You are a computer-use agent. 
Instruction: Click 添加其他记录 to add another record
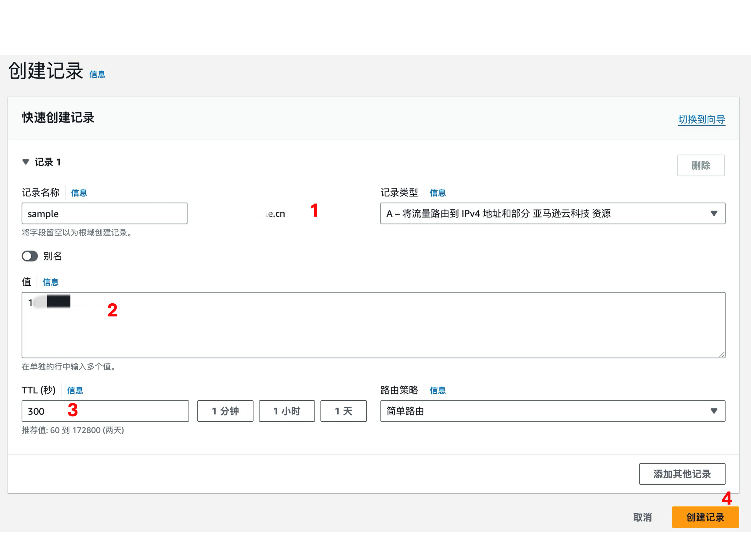pos(682,474)
